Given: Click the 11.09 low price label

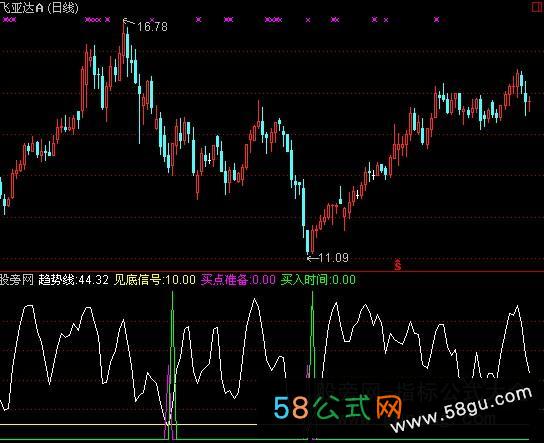Looking at the screenshot, I should click(333, 257).
